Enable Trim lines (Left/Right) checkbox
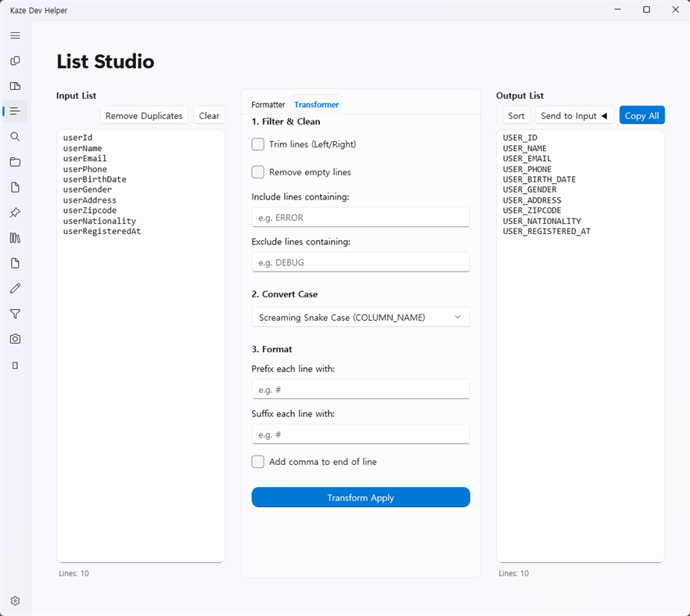The height and width of the screenshot is (616, 690). 258,144
